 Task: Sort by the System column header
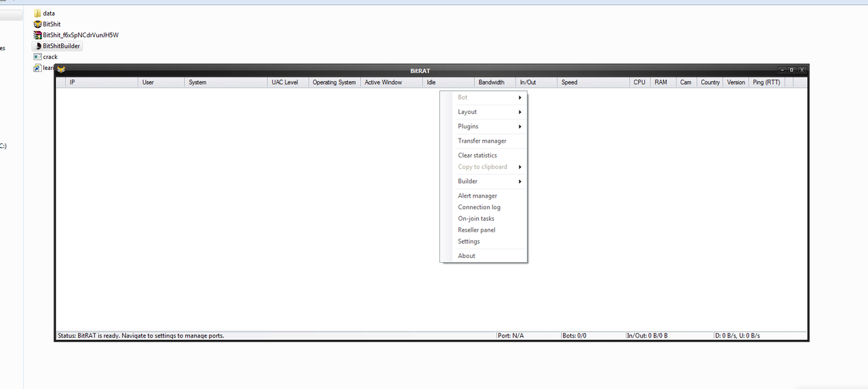(x=226, y=82)
